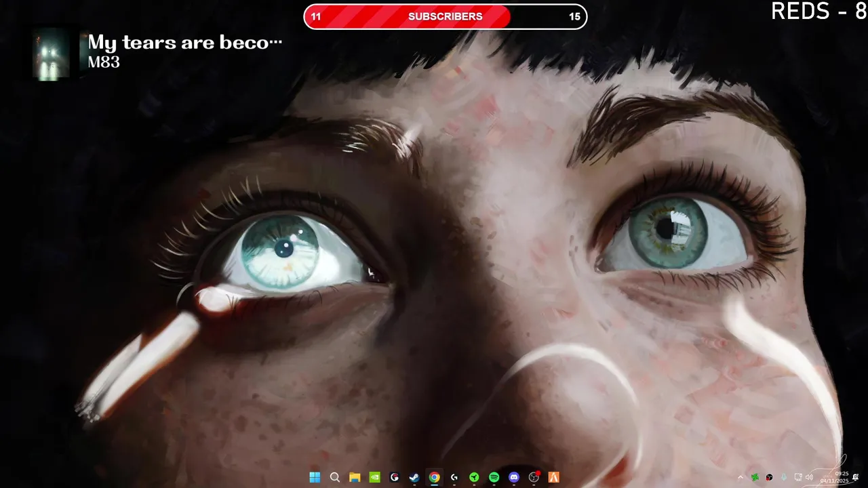Viewport: 868px width, 488px height.
Task: Open Spotify from the taskbar
Action: (494, 477)
